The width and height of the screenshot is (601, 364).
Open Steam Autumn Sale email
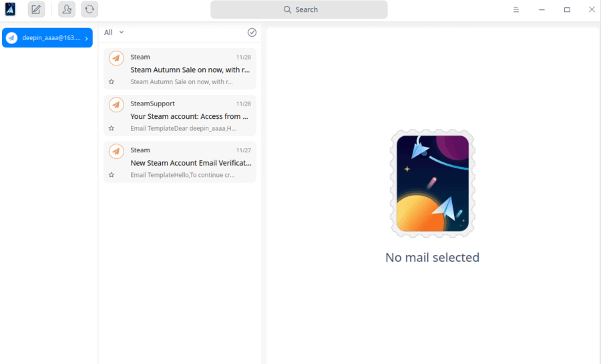tap(190, 69)
